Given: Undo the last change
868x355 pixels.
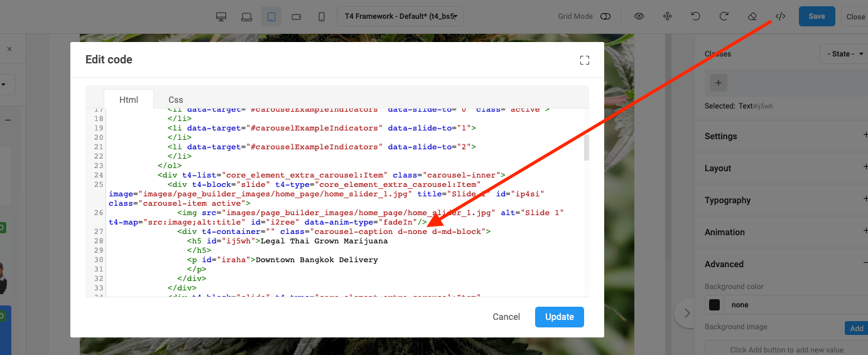Looking at the screenshot, I should (x=696, y=16).
